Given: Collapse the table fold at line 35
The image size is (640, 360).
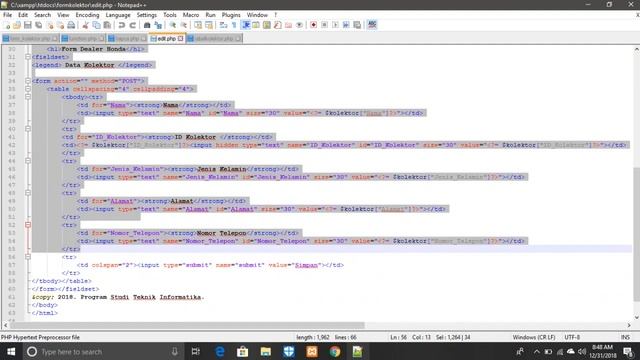Looking at the screenshot, I should [28, 89].
